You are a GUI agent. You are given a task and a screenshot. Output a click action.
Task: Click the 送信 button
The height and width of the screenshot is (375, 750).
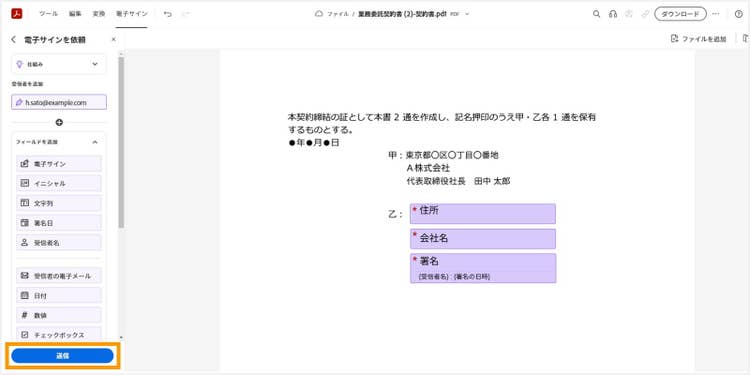click(x=62, y=356)
